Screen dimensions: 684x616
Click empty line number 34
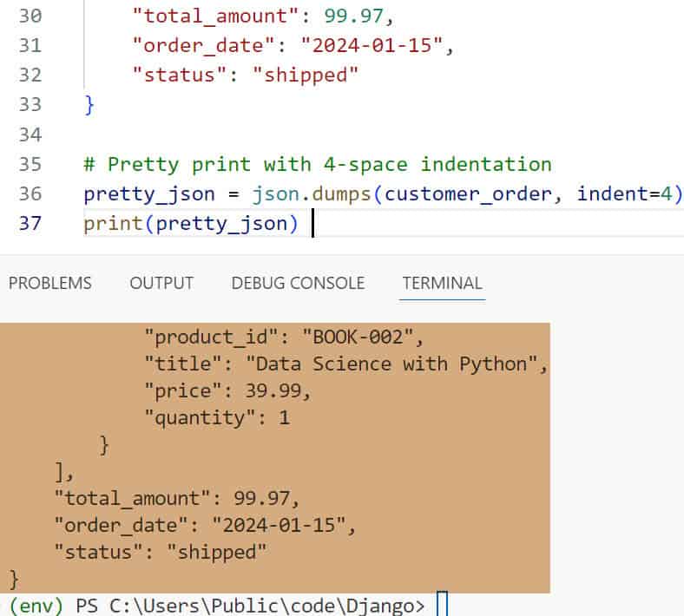click(30, 134)
